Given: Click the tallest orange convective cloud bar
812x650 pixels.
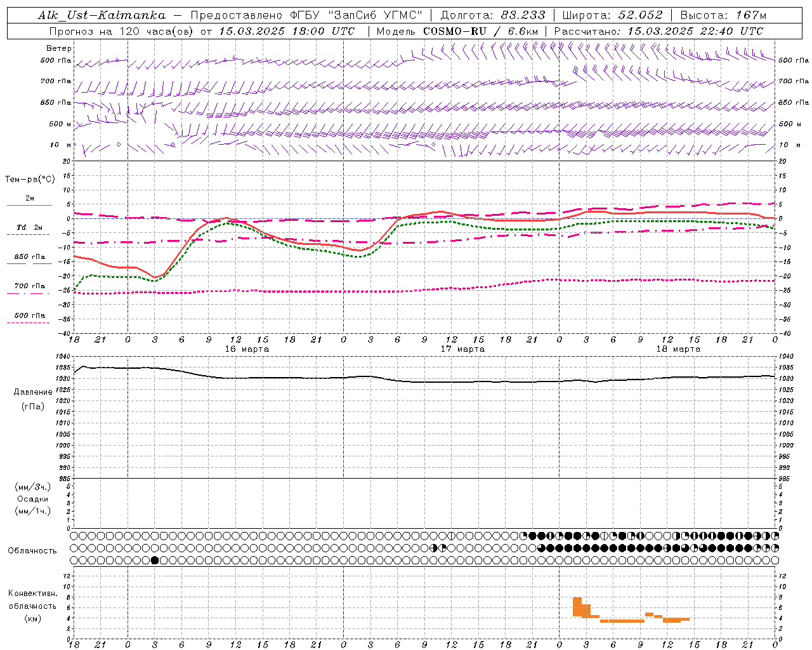Looking at the screenshot, I should (577, 607).
